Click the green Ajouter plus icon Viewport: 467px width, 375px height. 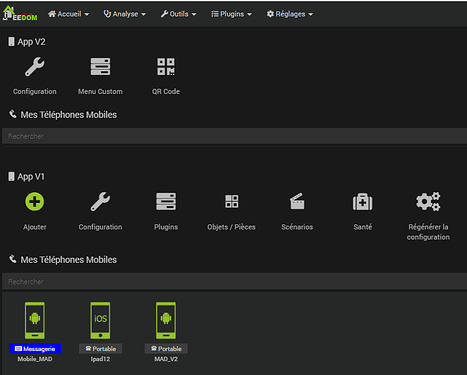[x=35, y=202]
